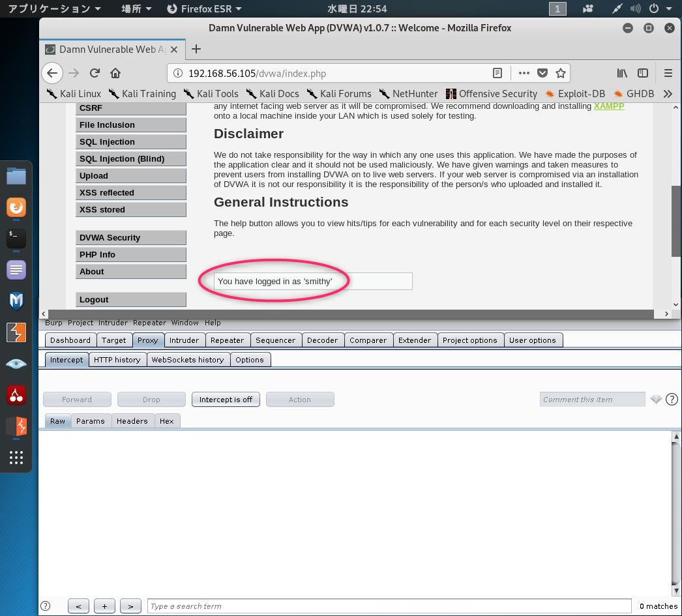Viewport: 682px width, 616px height.
Task: Open system power menu arrow
Action: (x=669, y=8)
